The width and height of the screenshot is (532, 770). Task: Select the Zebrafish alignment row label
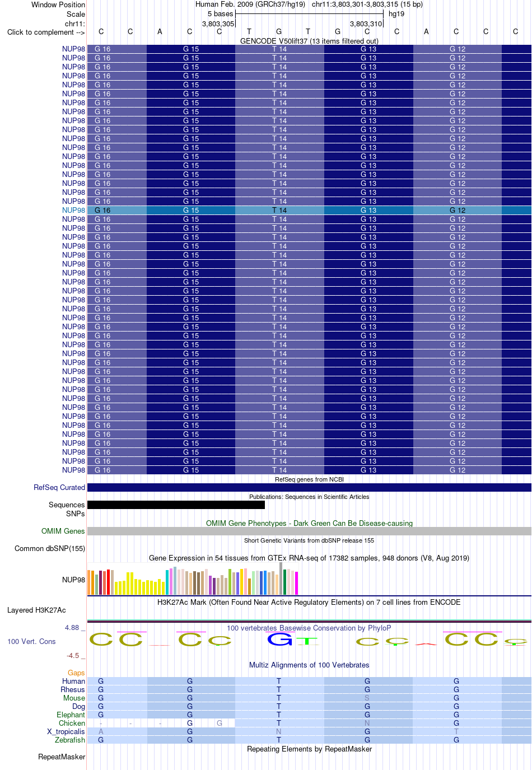pos(70,740)
